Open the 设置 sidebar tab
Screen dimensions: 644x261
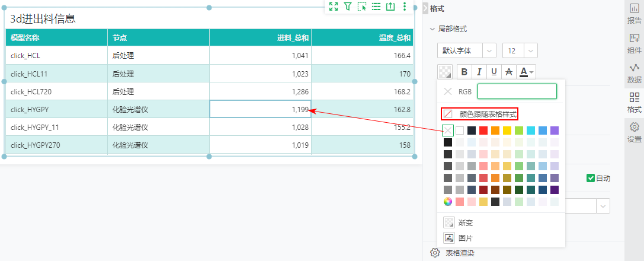(x=634, y=132)
